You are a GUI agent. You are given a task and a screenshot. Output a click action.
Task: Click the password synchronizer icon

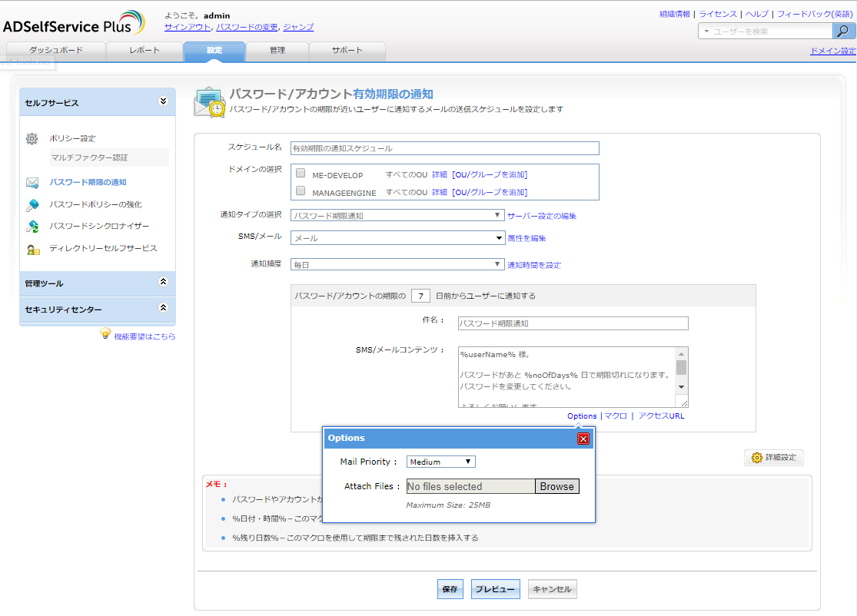32,227
